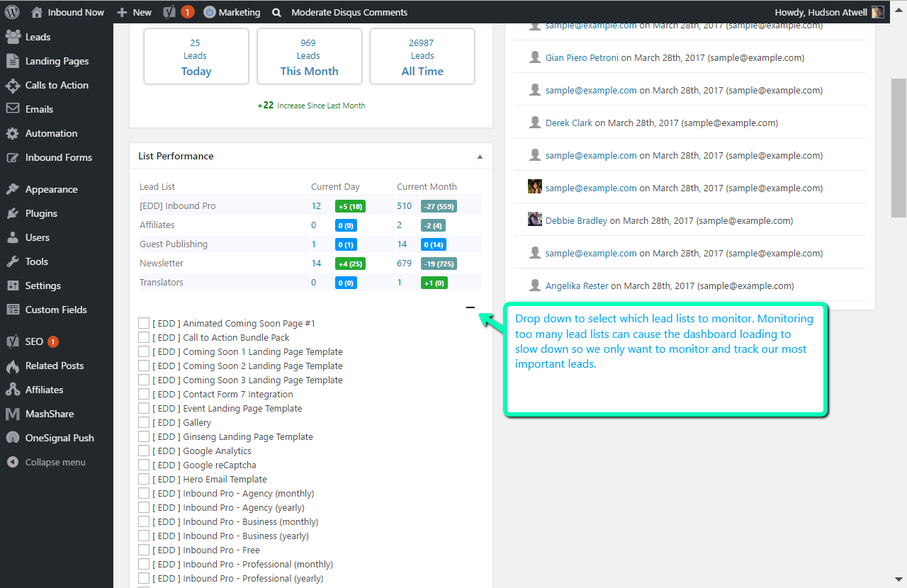Screen dimensions: 907x588
Task: Click the 969 Leads This Month box
Action: 310,57
